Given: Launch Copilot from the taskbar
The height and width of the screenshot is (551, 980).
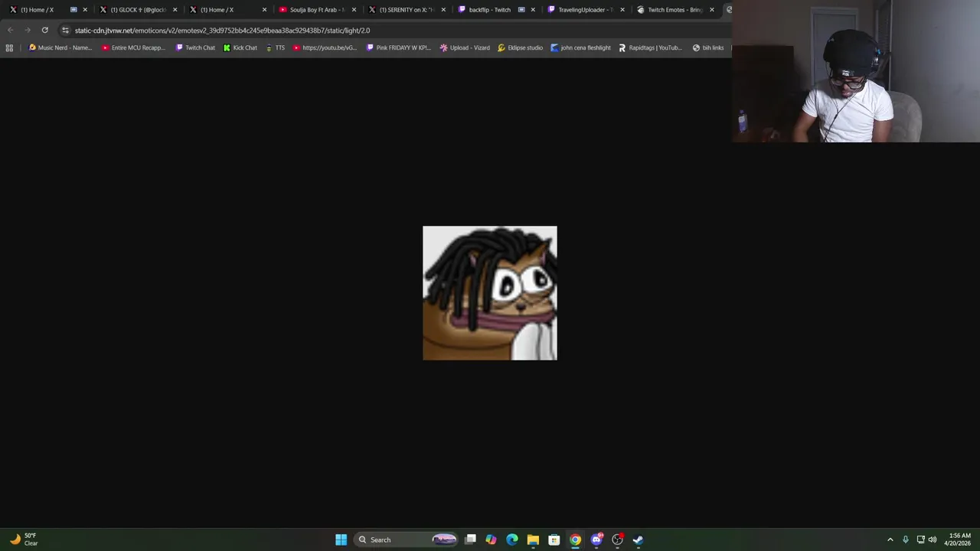Looking at the screenshot, I should tap(491, 540).
